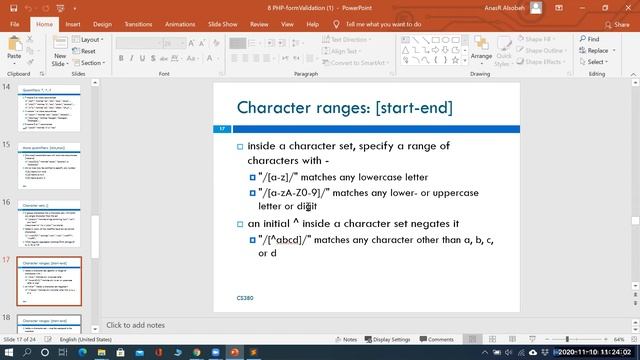Open the Layout dropdown
Image resolution: width=640 pixels, height=360 pixels.
coord(87,40)
